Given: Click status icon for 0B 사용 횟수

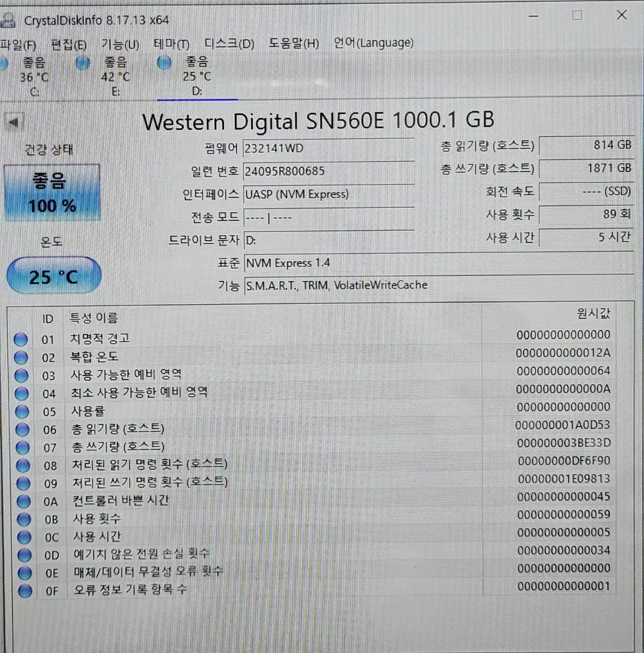Looking at the screenshot, I should [23, 519].
